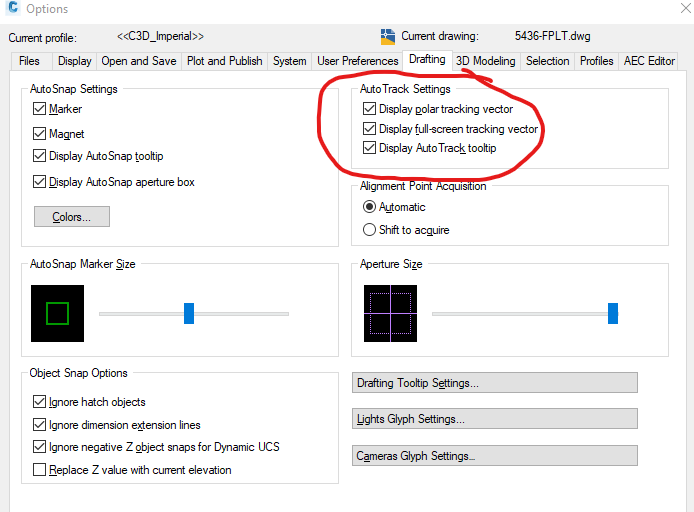Click the Lights Glyph Settings button
The image size is (694, 512).
point(495,419)
